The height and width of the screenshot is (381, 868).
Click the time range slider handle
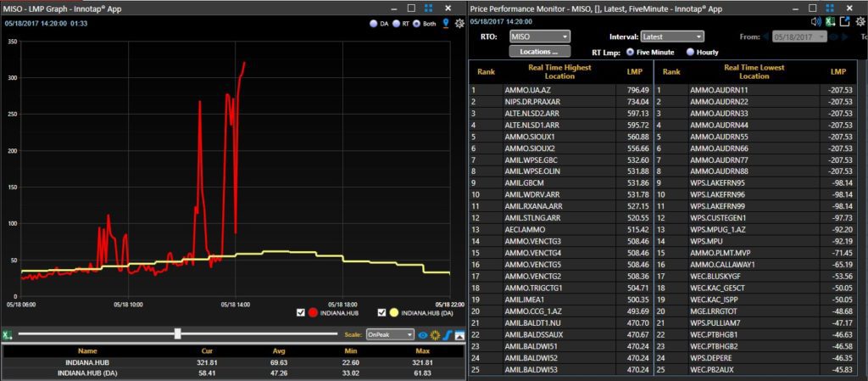177,333
